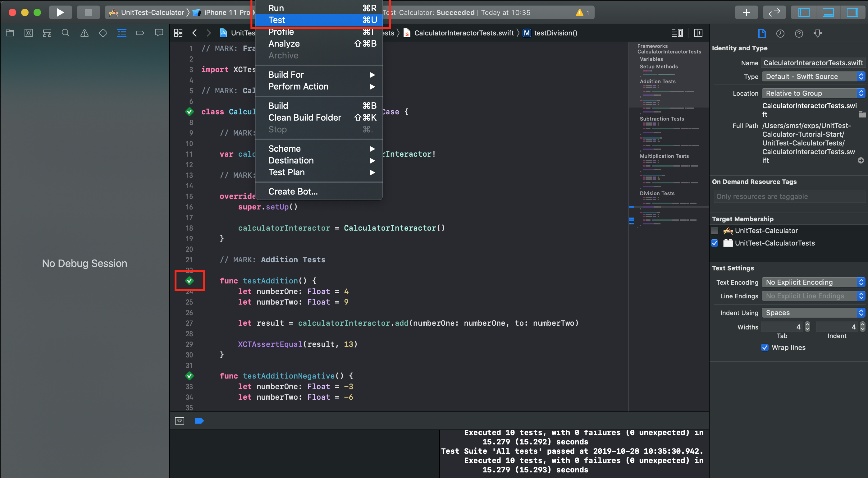Check UnitTest-Calculator target membership

click(x=715, y=231)
